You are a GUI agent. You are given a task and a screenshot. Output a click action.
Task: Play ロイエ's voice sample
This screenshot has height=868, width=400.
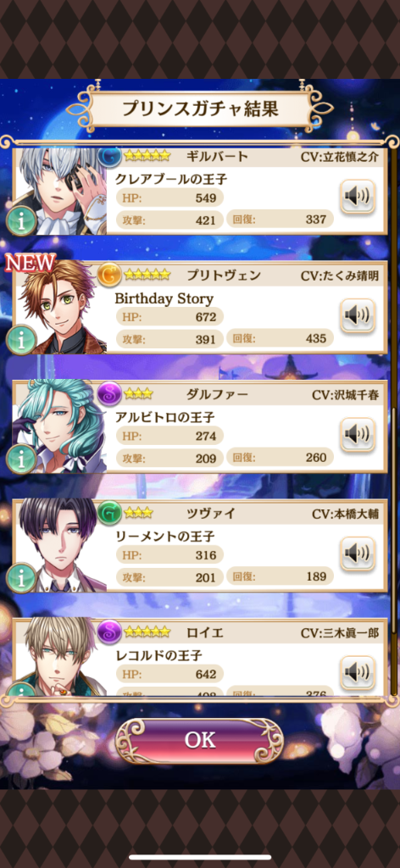pyautogui.click(x=358, y=672)
